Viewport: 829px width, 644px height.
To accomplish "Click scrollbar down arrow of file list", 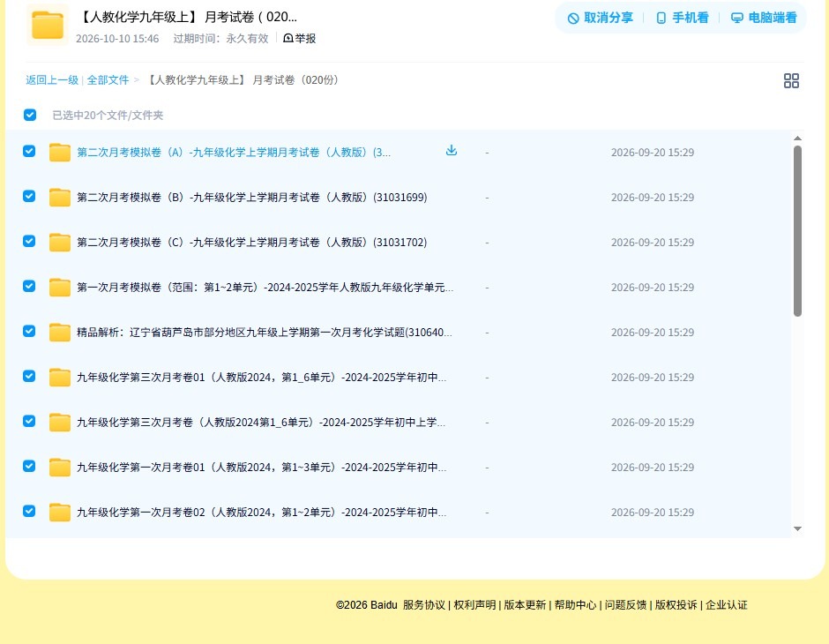I will pos(797,528).
